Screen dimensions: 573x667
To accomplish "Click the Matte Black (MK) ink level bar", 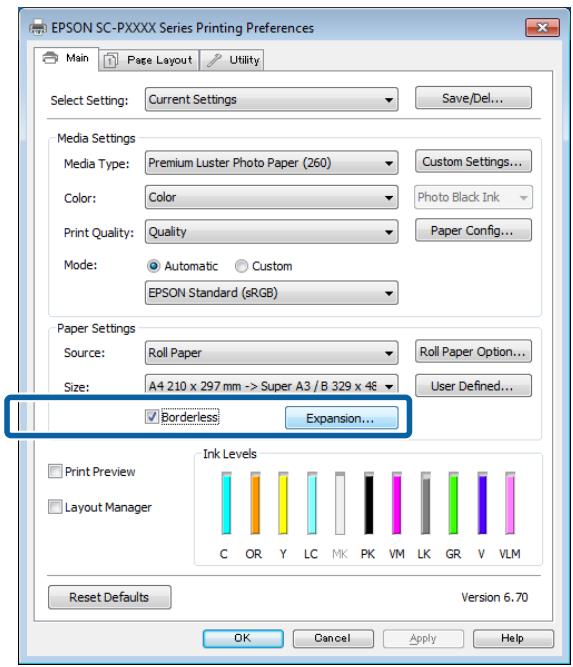I will 340,503.
